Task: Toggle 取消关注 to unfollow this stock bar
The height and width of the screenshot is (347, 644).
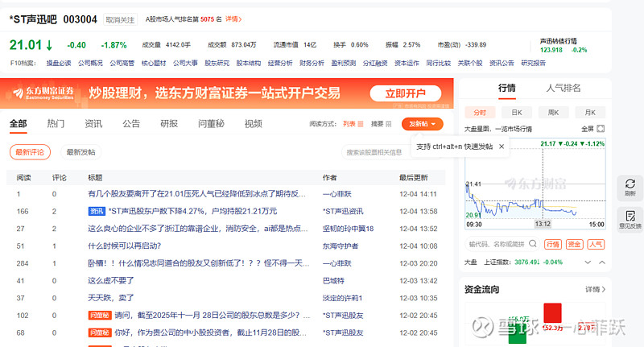Action: pyautogui.click(x=121, y=19)
